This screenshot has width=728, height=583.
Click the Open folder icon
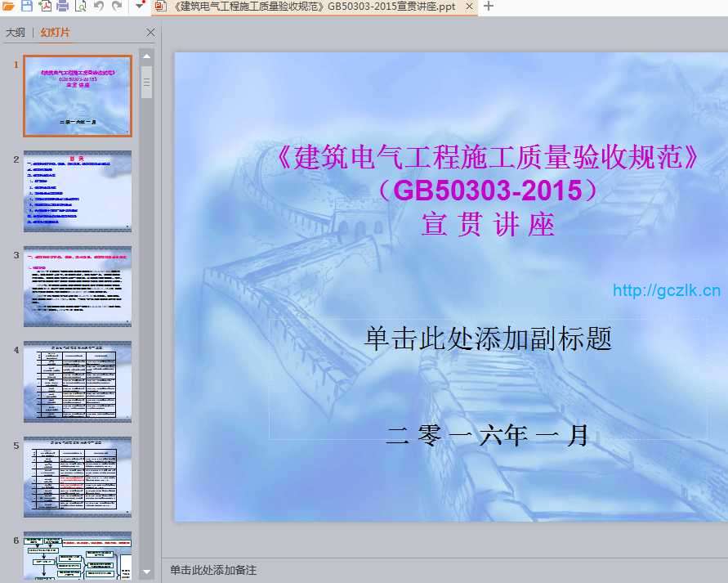pos(8,7)
